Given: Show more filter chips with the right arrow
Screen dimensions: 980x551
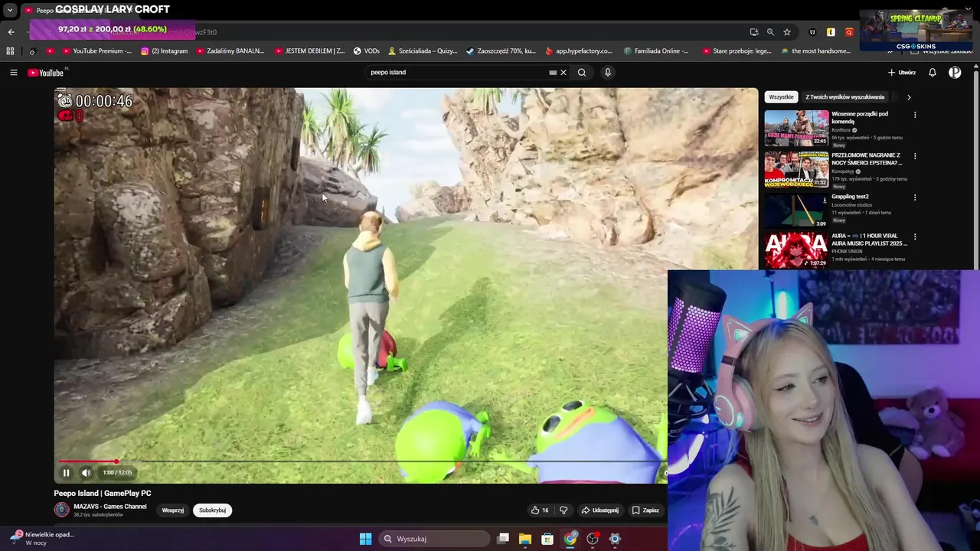Looking at the screenshot, I should pyautogui.click(x=909, y=97).
